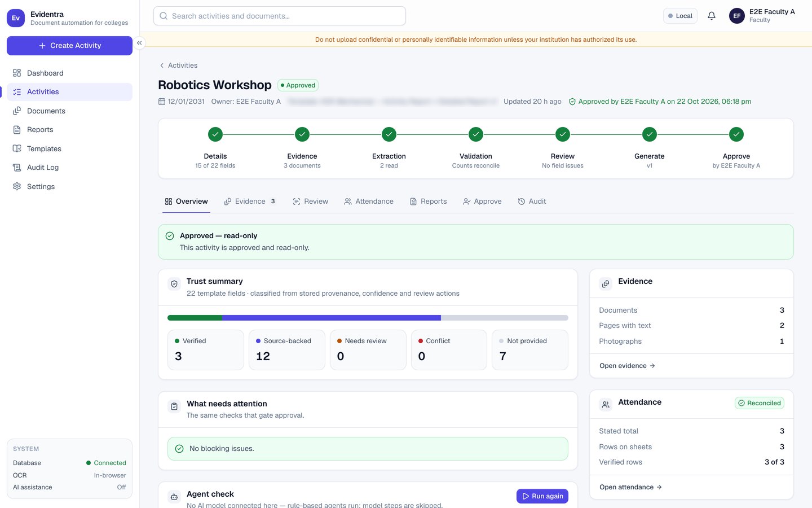Click the 'Updated 20 h ago' text
The width and height of the screenshot is (812, 508).
click(532, 102)
